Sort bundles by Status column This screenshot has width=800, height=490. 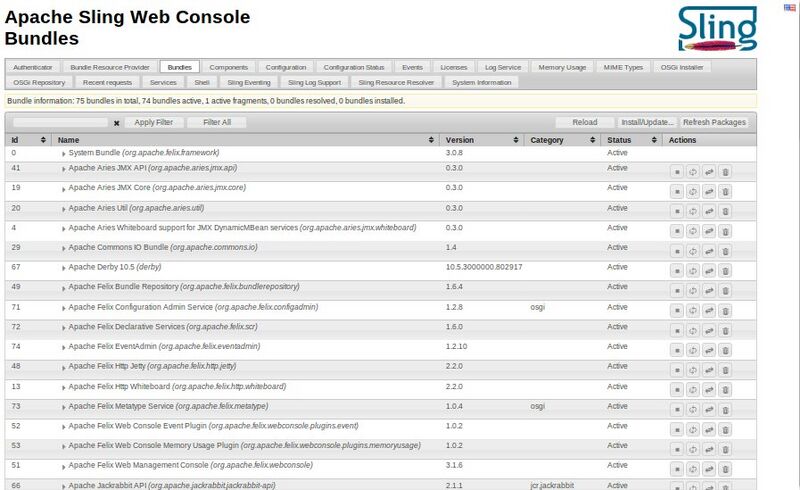(630, 140)
